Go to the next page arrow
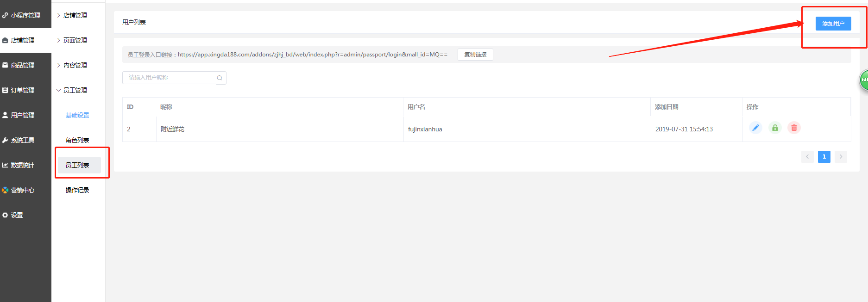 (841, 157)
